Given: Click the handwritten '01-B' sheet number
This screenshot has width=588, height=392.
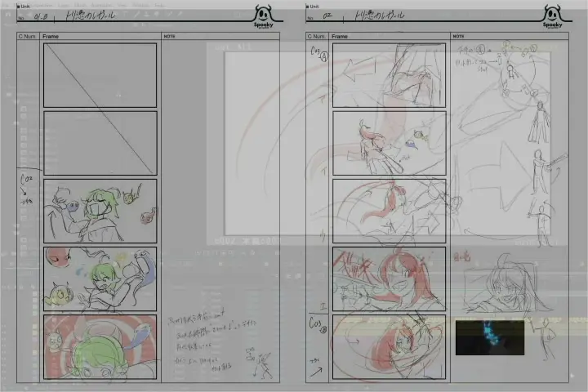Looking at the screenshot, I should 41,17.
